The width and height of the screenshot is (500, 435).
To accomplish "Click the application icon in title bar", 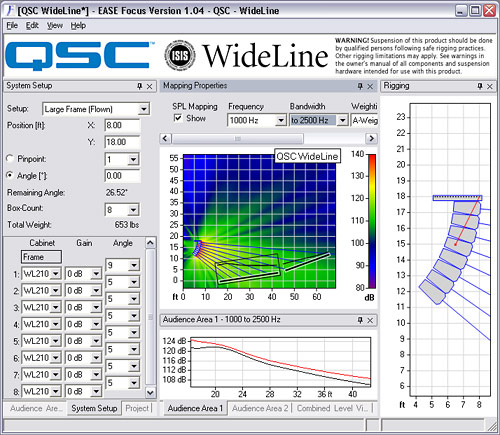I will pos(10,10).
